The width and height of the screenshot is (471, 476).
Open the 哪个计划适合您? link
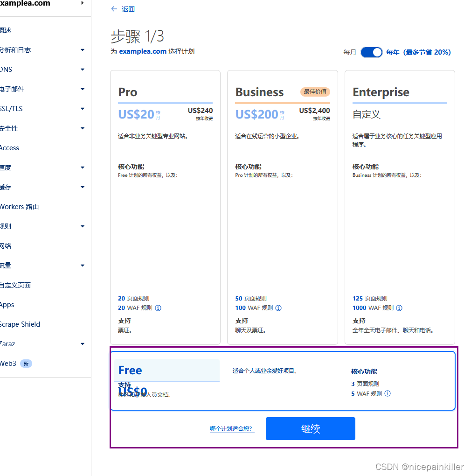point(232,429)
